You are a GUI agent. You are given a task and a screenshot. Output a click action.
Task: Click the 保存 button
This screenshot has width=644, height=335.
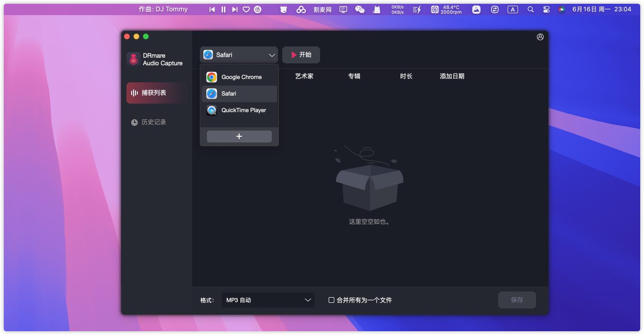[x=517, y=300]
